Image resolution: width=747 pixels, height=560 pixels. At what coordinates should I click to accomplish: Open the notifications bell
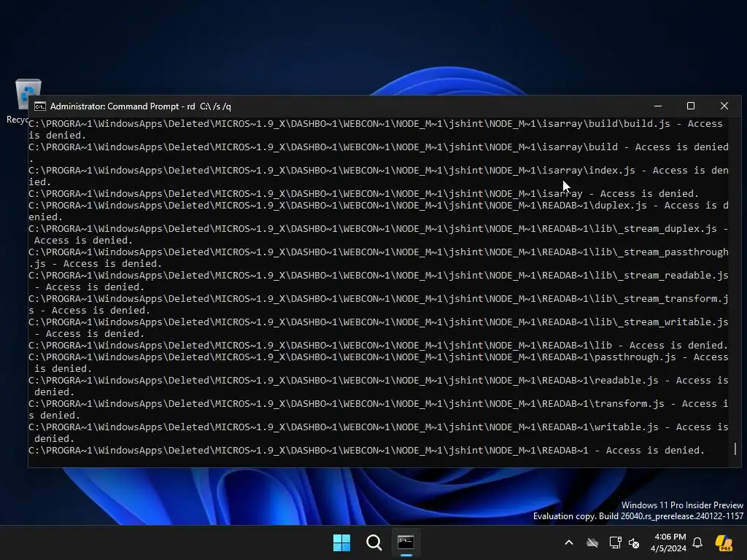697,542
